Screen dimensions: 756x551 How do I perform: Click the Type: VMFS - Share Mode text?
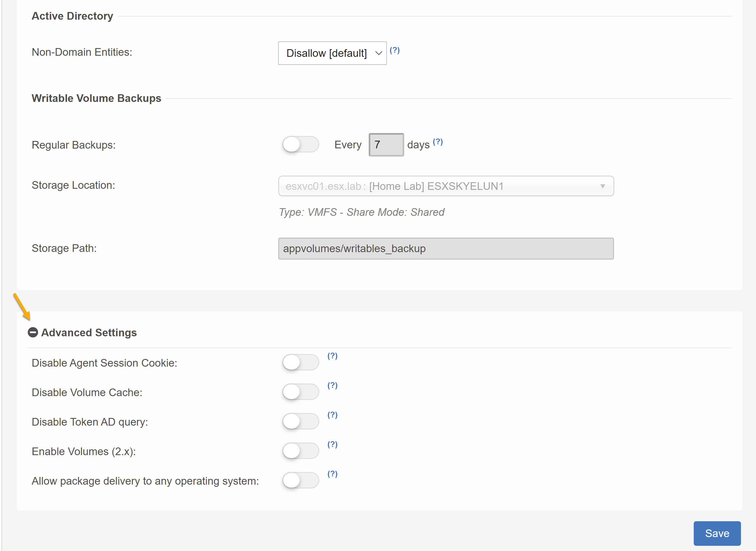coord(362,212)
